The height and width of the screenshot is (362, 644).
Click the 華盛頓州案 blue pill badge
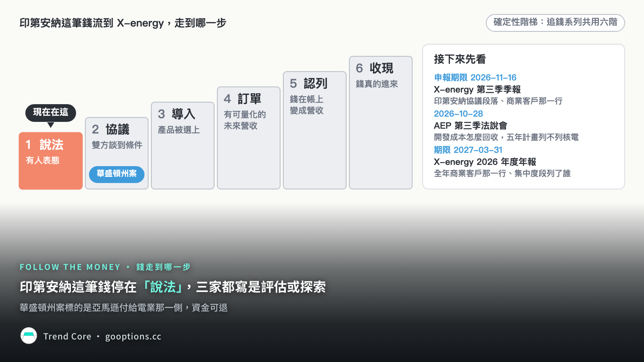coord(117,174)
